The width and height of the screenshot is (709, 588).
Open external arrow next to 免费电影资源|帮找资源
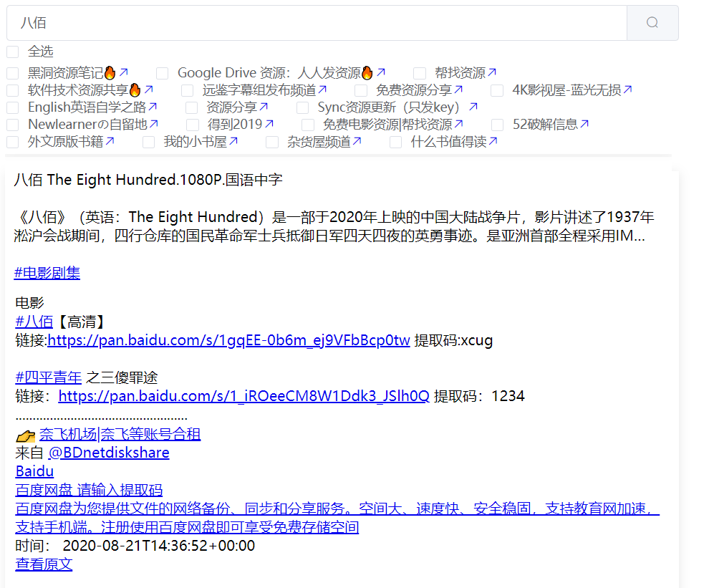point(459,124)
